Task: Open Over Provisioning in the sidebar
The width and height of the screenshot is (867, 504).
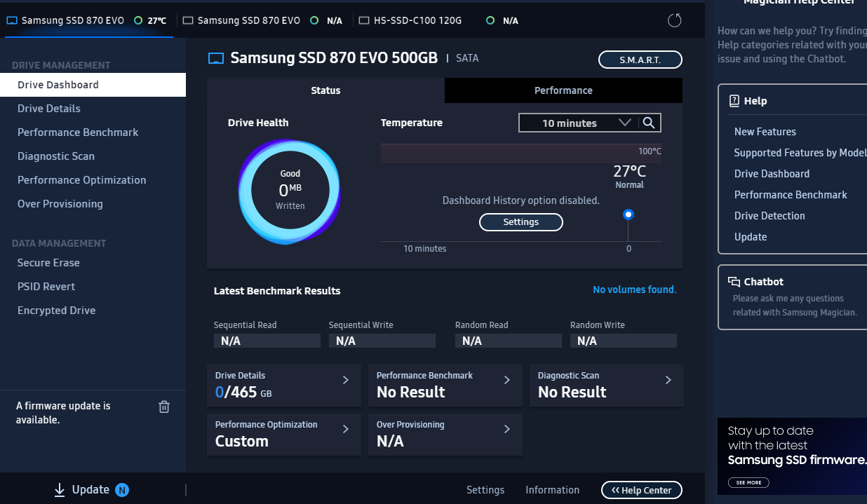Action: point(93,204)
